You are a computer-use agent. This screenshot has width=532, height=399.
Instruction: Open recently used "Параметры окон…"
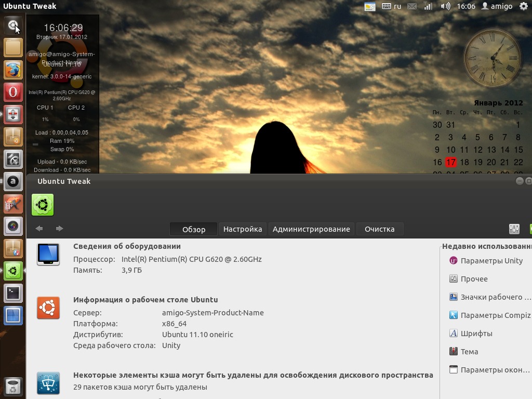click(x=489, y=370)
